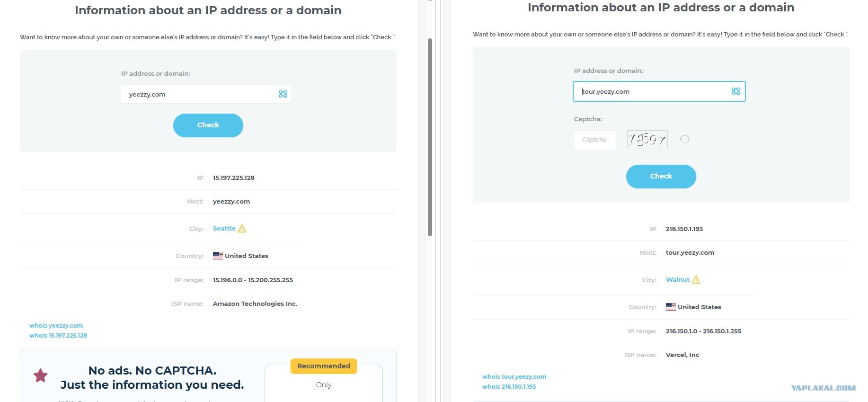
Task: Focus the yeezzy.com domain input field
Action: tap(206, 94)
